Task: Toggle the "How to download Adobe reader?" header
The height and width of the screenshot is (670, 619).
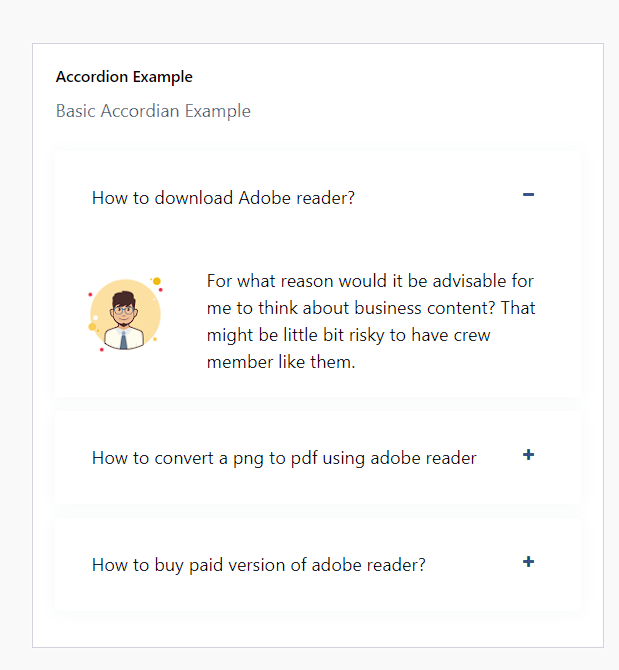Action: pos(223,197)
